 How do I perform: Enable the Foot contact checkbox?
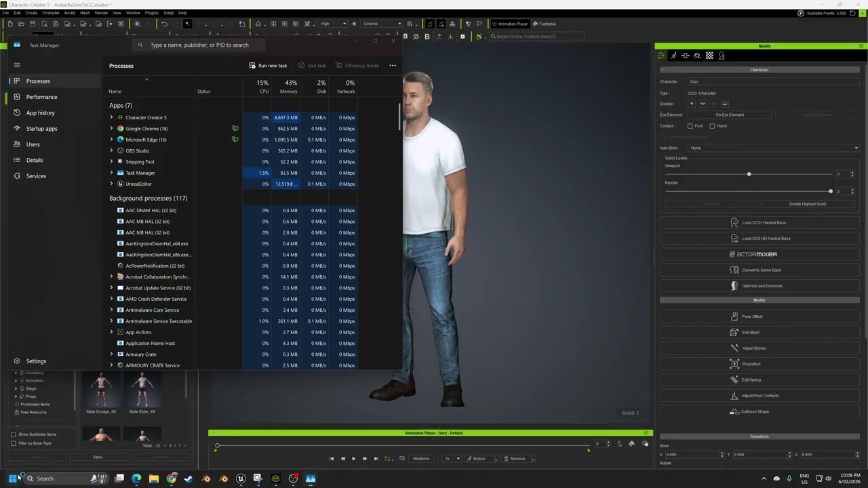[690, 126]
